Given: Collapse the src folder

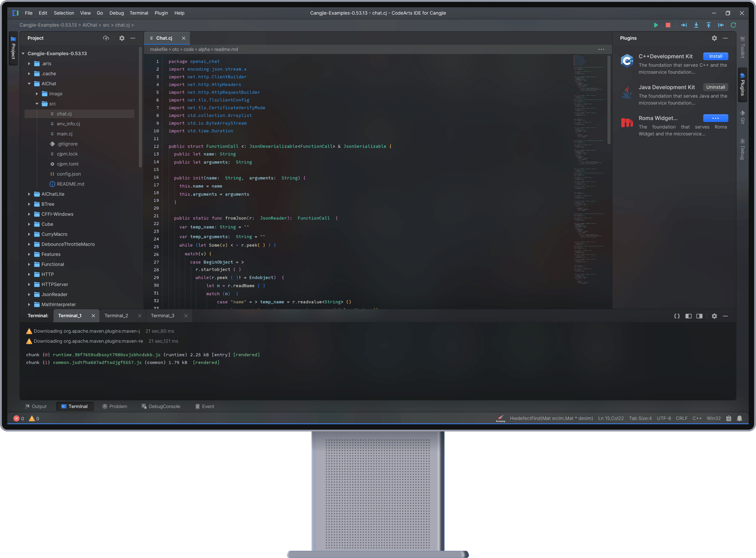Looking at the screenshot, I should (37, 104).
